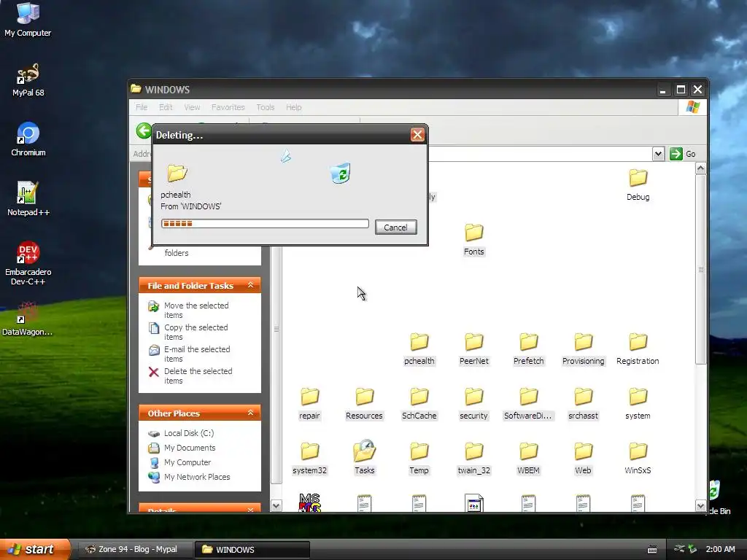Collapse the Other Places panel
This screenshot has width=747, height=560.
click(251, 413)
